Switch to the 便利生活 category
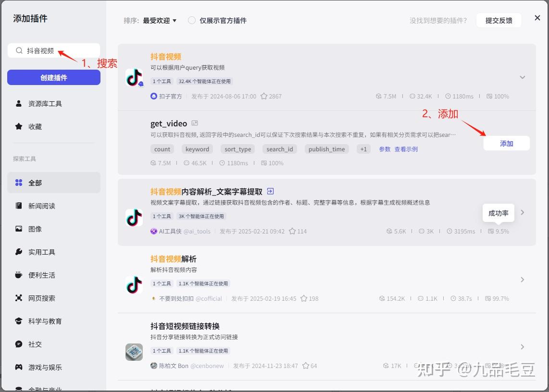549x392 pixels. click(54, 275)
